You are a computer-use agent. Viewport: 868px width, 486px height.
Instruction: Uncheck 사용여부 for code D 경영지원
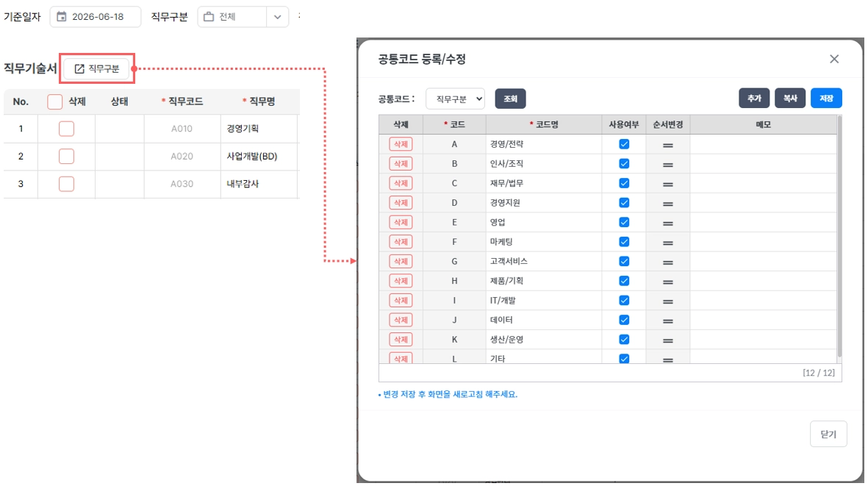coord(624,203)
